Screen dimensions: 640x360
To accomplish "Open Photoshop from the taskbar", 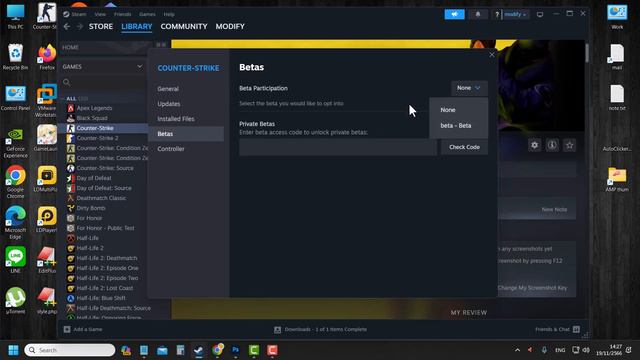I will click(236, 350).
